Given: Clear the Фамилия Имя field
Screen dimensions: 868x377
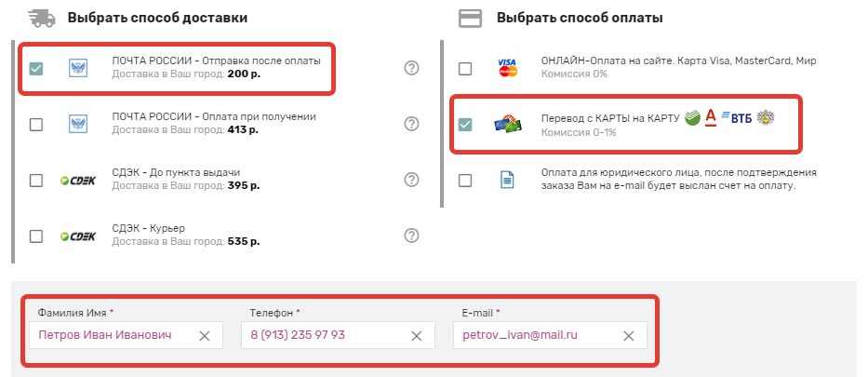Looking at the screenshot, I should [x=205, y=336].
